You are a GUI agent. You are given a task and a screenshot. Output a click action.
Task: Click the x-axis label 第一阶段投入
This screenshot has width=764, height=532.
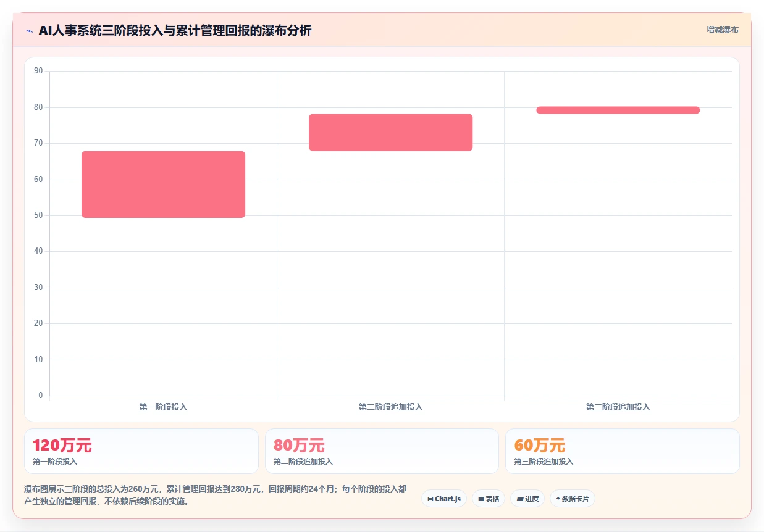[x=163, y=407]
